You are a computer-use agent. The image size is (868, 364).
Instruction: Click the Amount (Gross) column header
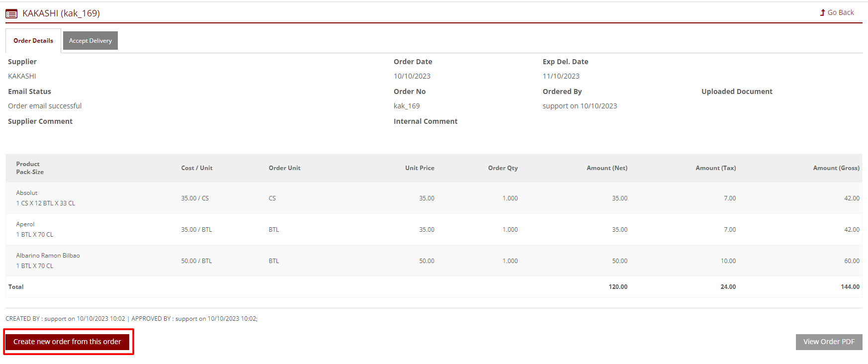point(836,168)
